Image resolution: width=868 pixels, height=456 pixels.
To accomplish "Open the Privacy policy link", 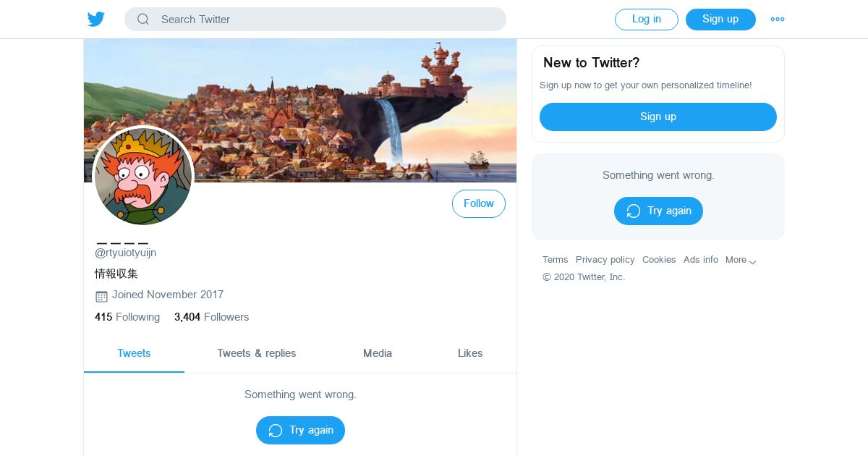I will pos(605,260).
